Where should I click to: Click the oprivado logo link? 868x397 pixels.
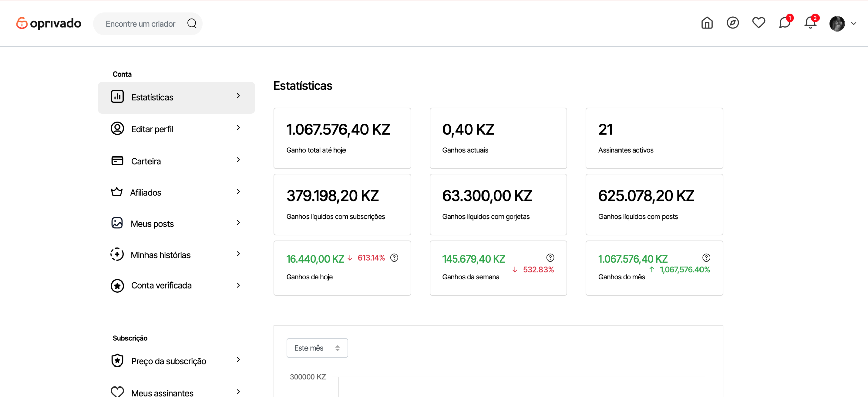pyautogui.click(x=49, y=23)
